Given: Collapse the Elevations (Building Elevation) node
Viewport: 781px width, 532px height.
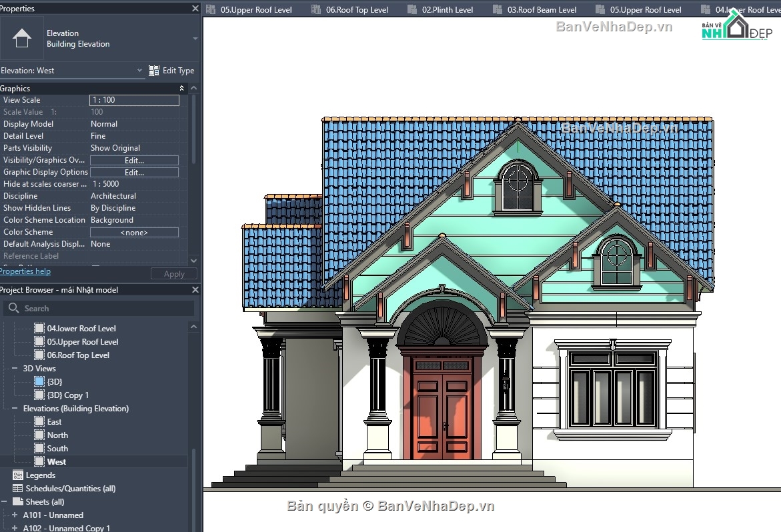Looking at the screenshot, I should coord(15,408).
